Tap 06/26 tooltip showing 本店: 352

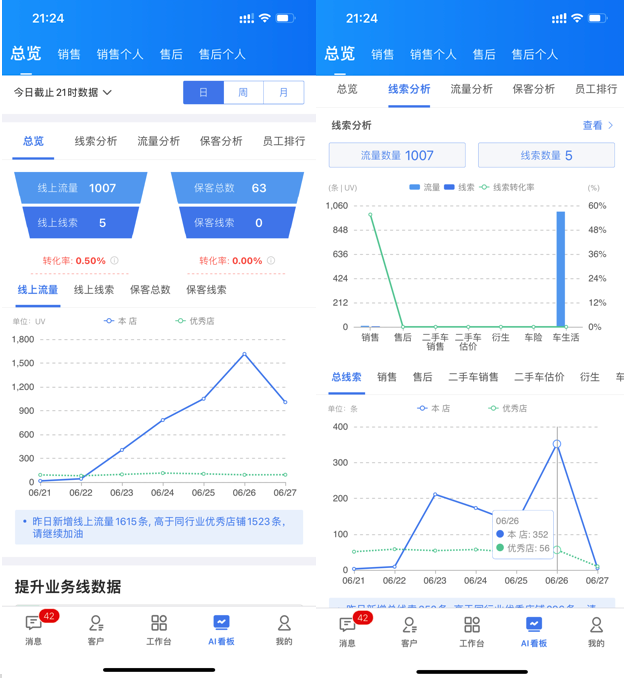[523, 534]
